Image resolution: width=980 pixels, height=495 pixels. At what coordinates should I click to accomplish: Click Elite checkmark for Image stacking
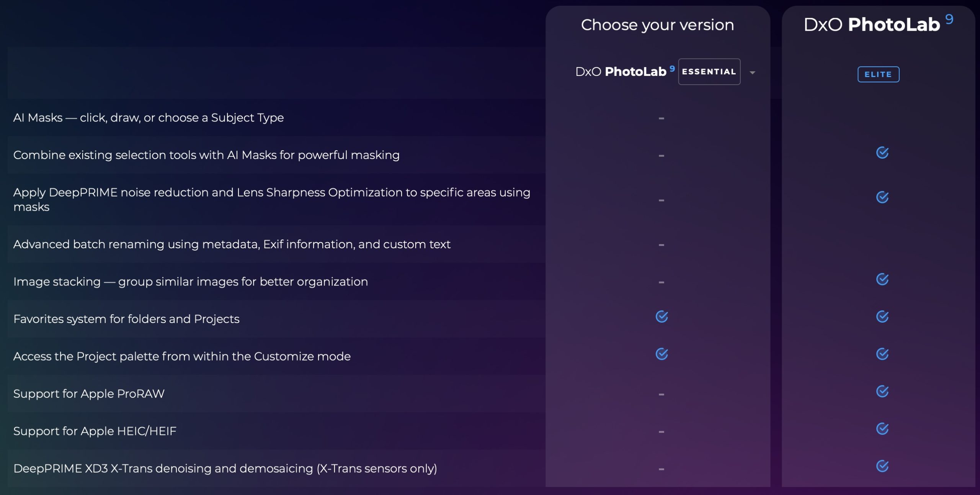[882, 279]
